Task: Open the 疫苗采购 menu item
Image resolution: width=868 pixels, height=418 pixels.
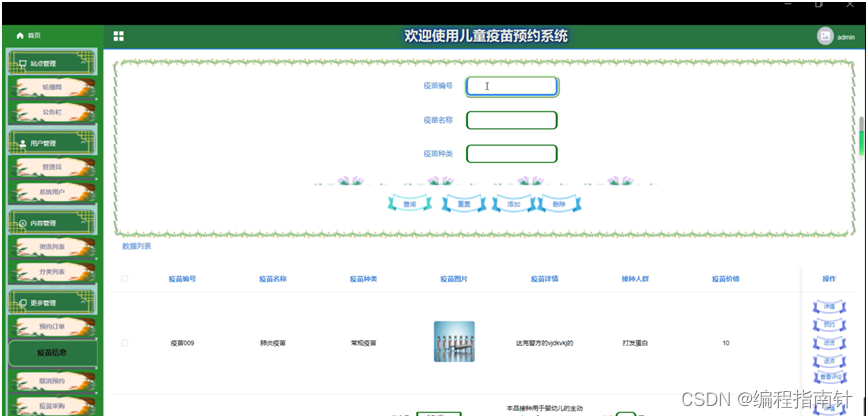Action: pos(52,406)
